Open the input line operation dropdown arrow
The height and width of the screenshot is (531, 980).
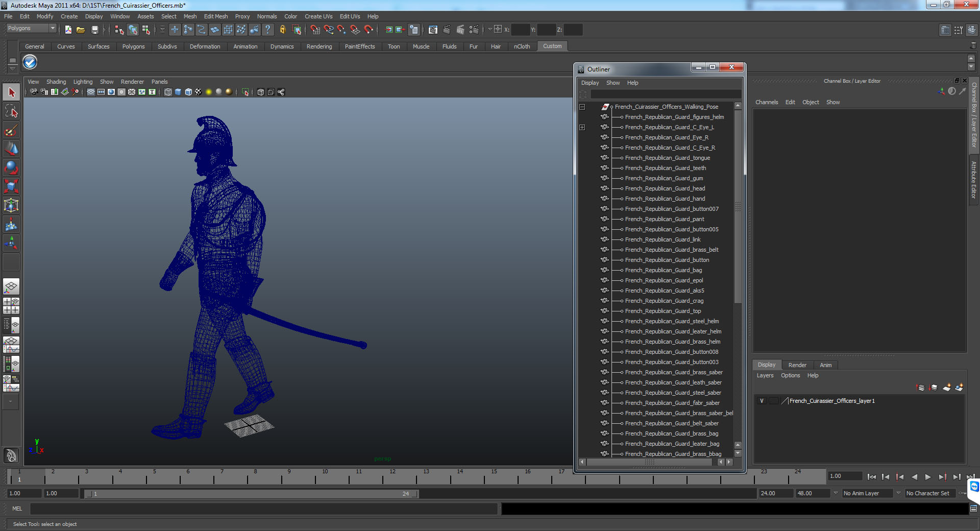coord(490,30)
